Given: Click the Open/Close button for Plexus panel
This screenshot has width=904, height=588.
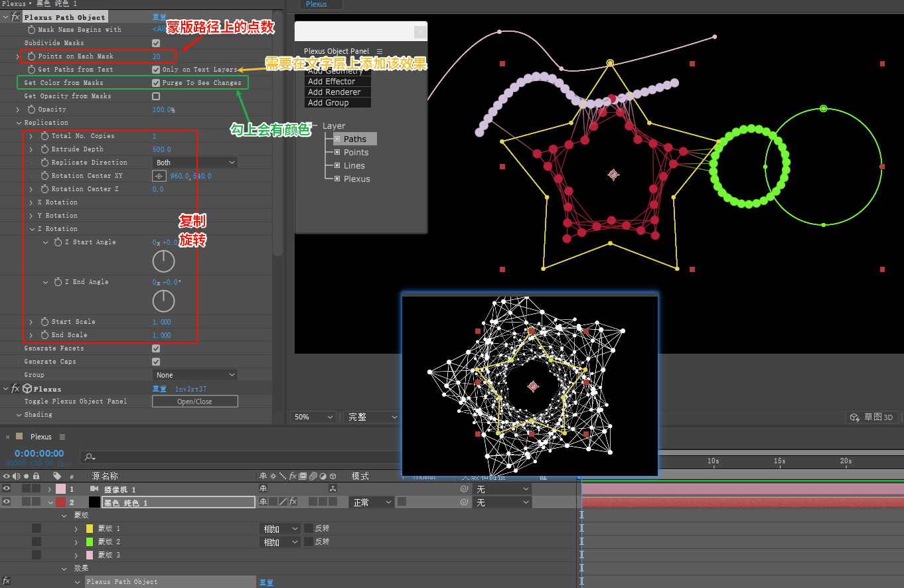Looking at the screenshot, I should point(194,402).
